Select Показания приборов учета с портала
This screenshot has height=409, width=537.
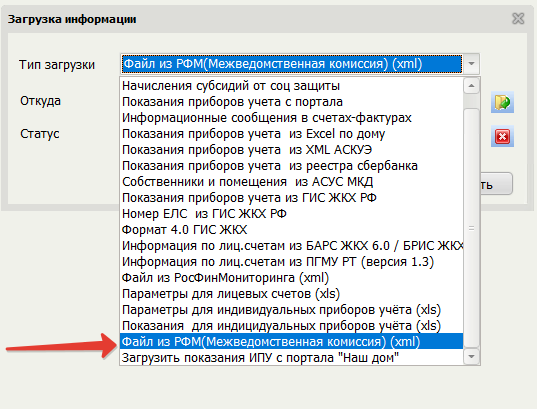[x=291, y=102]
